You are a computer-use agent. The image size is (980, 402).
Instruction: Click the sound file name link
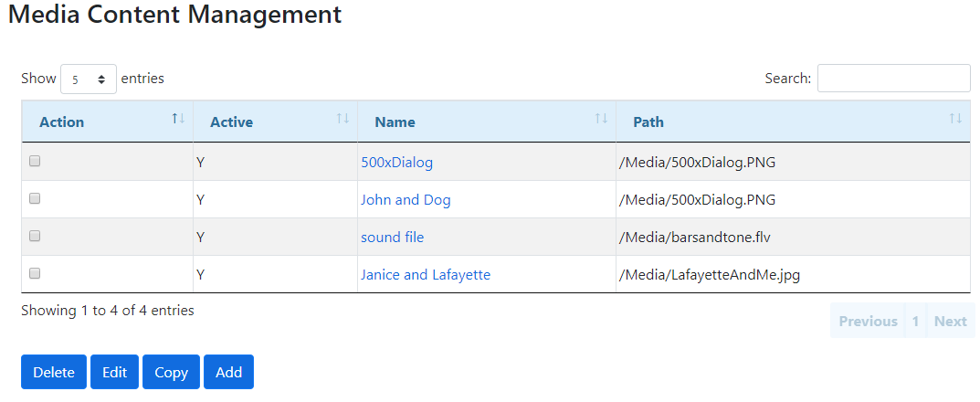pos(392,237)
